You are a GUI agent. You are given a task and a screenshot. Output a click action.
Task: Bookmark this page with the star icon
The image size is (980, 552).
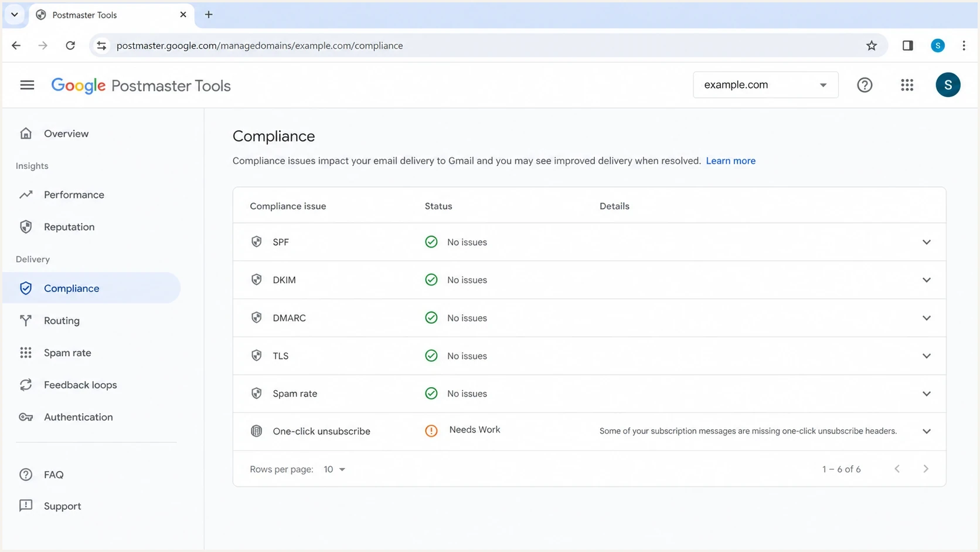(872, 46)
